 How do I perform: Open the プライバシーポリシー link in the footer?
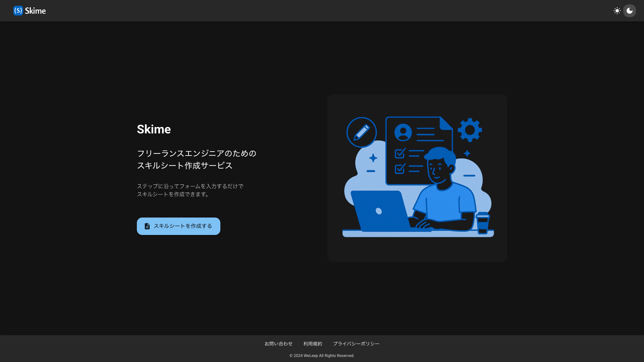click(x=356, y=344)
